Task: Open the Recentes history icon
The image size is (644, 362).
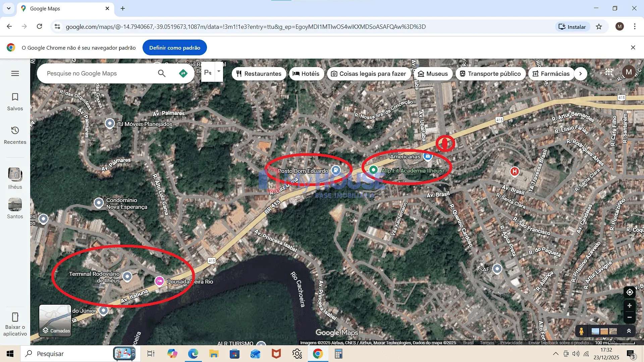Action: [15, 130]
